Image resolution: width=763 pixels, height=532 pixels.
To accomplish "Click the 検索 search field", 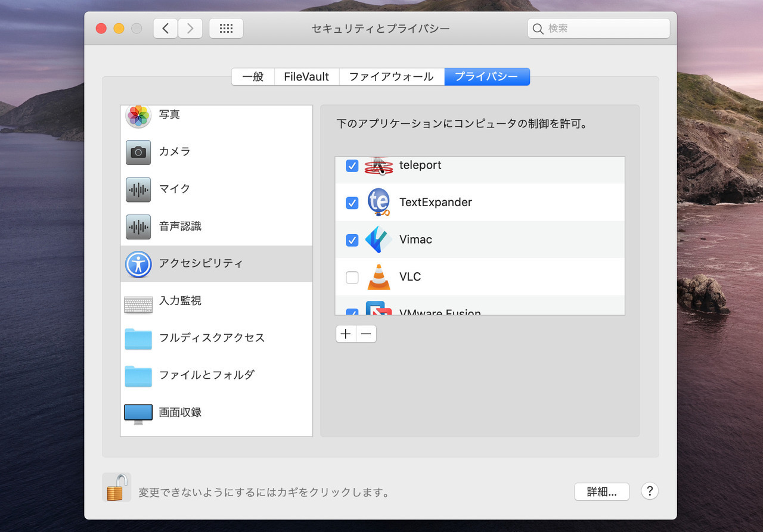I will coord(598,29).
